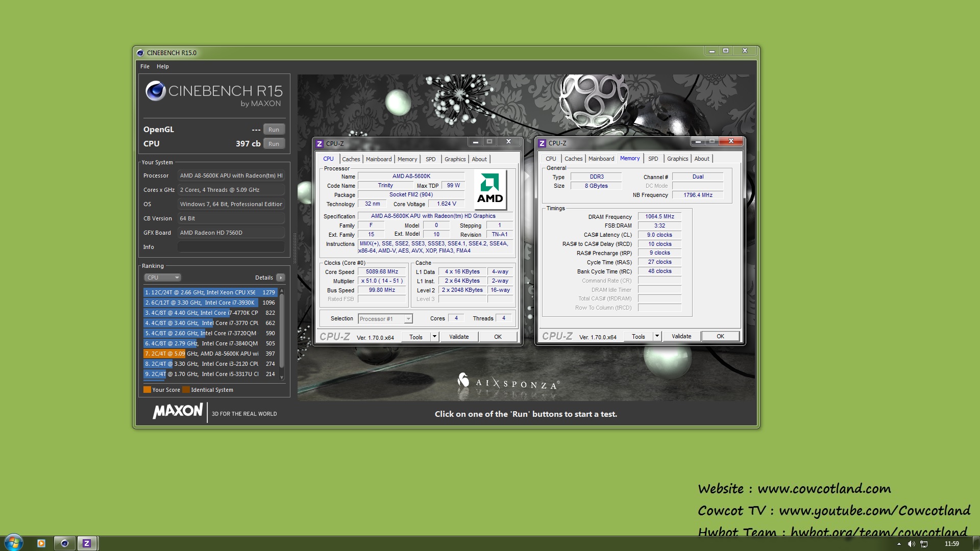The width and height of the screenshot is (980, 551).
Task: Open SPD tab in left CPU-Z
Action: [x=431, y=159]
